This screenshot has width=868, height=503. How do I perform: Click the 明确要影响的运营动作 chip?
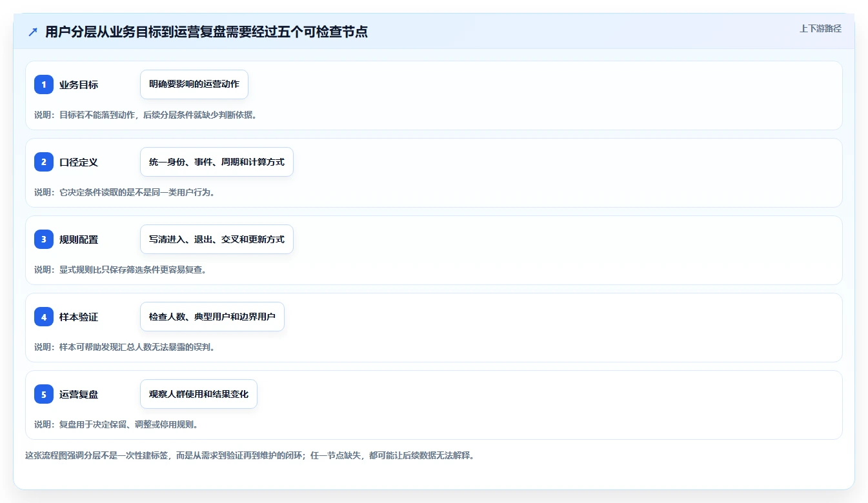(x=194, y=84)
